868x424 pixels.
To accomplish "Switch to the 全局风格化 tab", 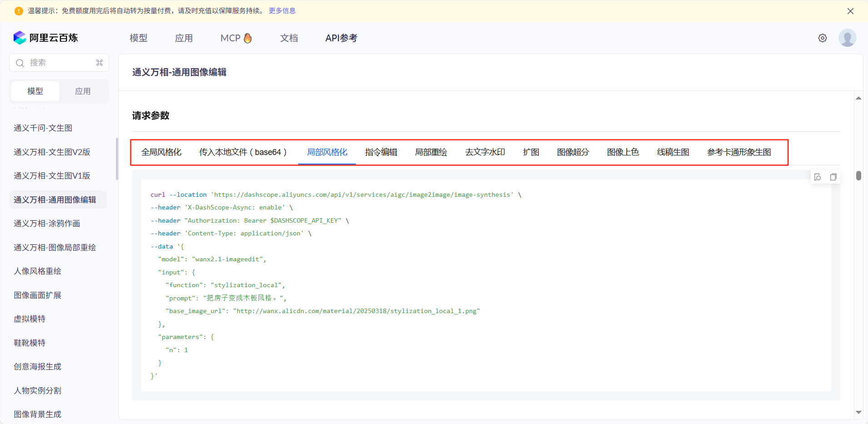I will pos(161,152).
